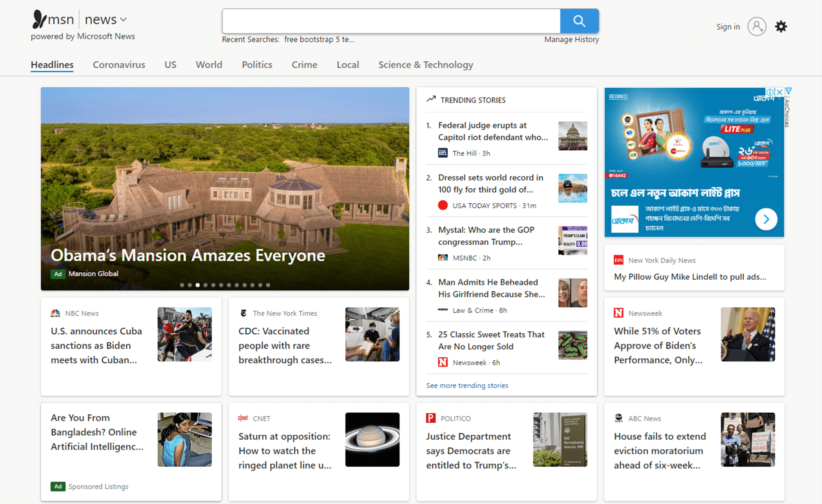This screenshot has height=504, width=822.
Task: Click the CNET logo icon
Action: click(x=243, y=418)
